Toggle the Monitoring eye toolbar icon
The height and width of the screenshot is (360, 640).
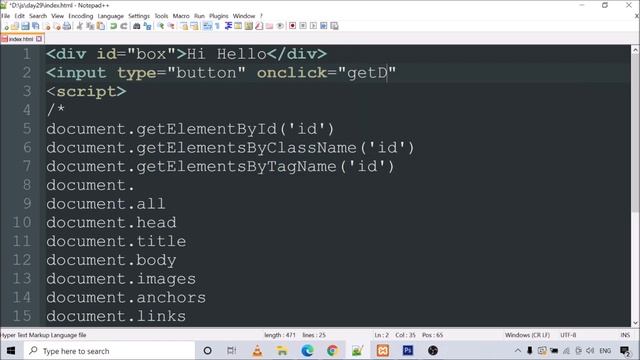(x=280, y=26)
